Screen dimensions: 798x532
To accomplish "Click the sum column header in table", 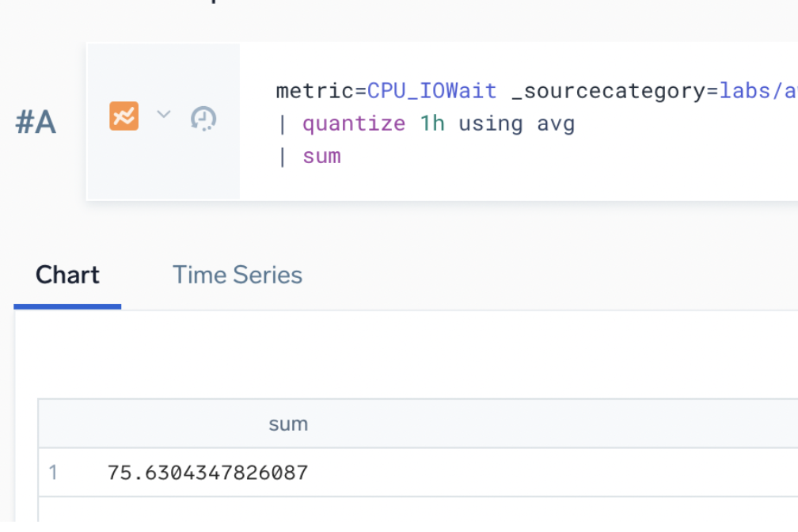I will [x=288, y=424].
